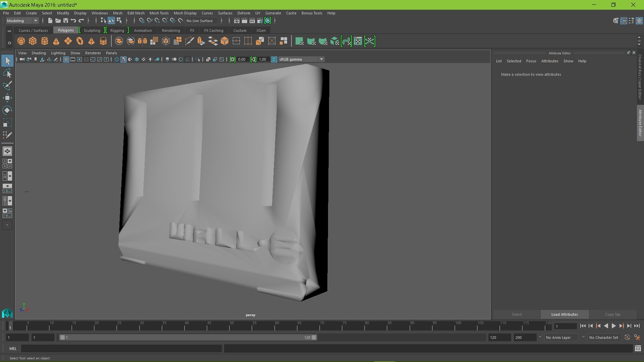Activate the Move tool
The width and height of the screenshot is (644, 362).
(x=7, y=98)
